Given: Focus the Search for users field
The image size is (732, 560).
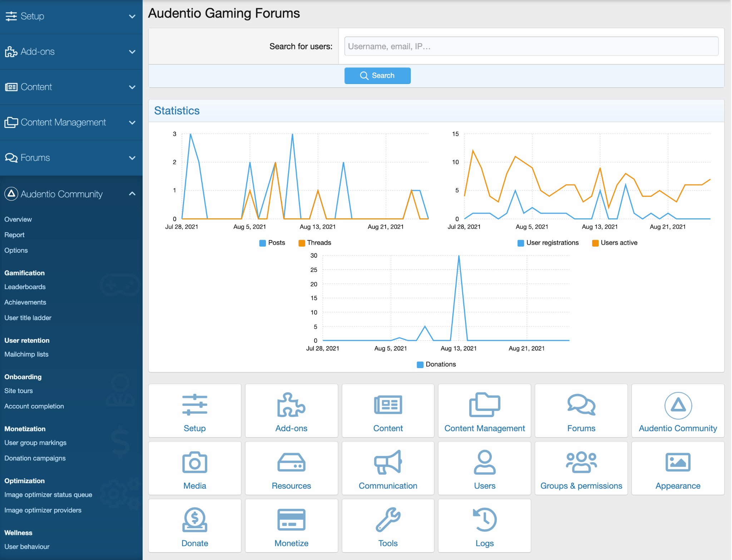Looking at the screenshot, I should tap(531, 46).
